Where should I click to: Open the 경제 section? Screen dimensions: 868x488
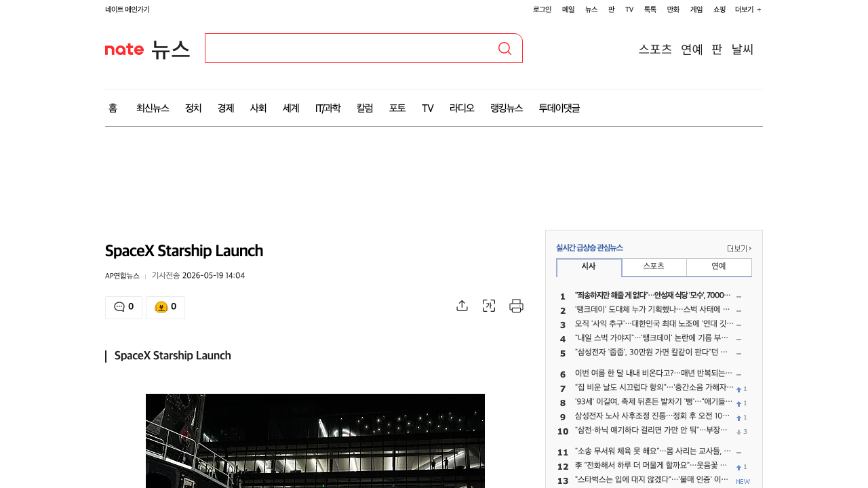pyautogui.click(x=226, y=108)
